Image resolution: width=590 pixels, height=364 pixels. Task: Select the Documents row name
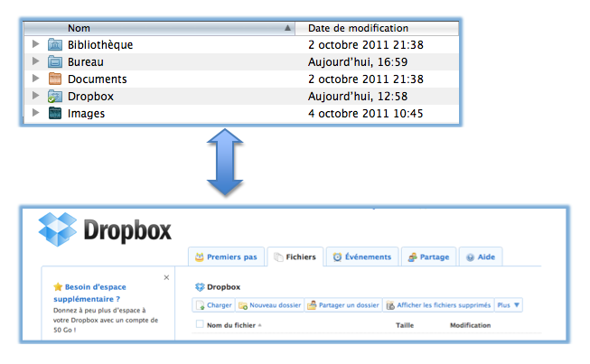97,79
